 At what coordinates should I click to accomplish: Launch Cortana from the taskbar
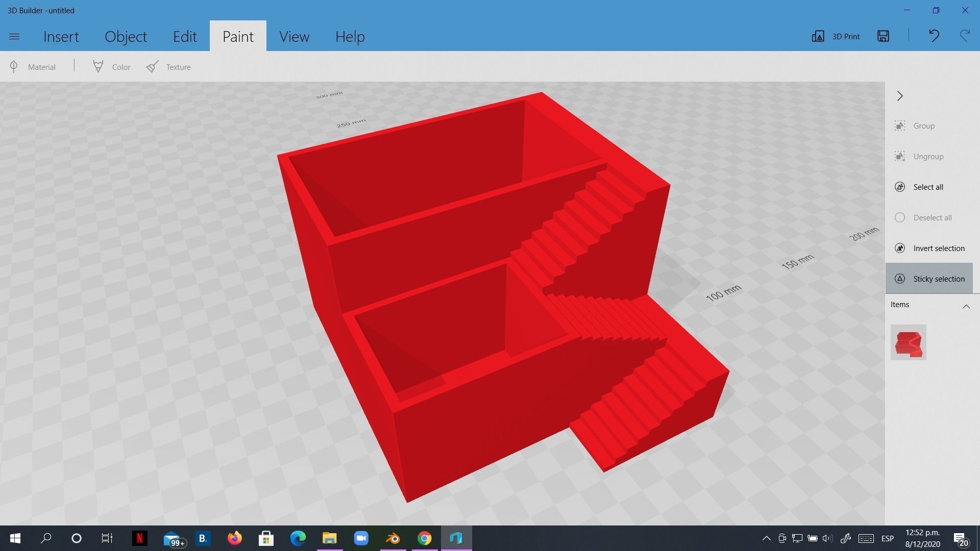[77, 538]
